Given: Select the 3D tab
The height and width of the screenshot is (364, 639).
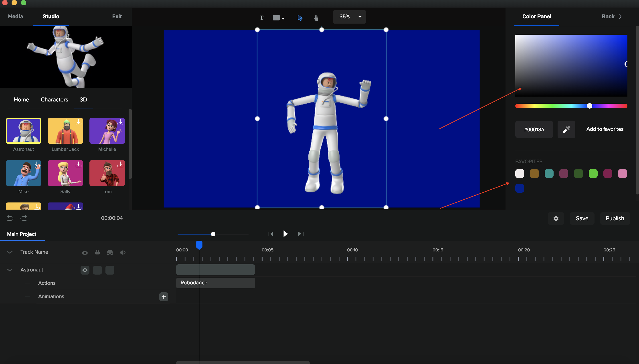Looking at the screenshot, I should pyautogui.click(x=83, y=99).
